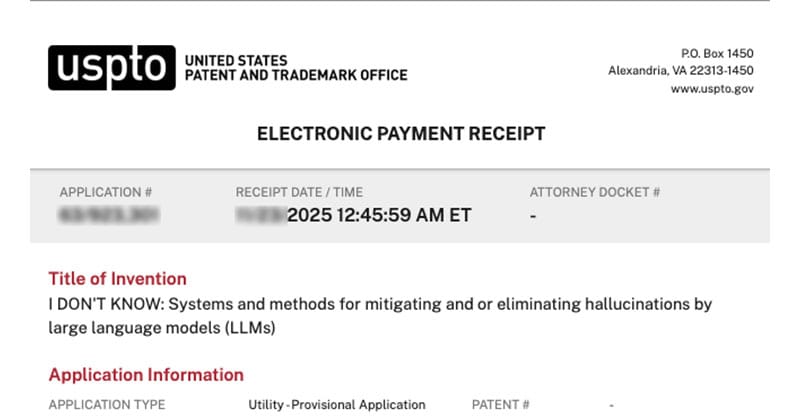Select the P.O. Box 1450 address line
The width and height of the screenshot is (800, 417).
716,53
